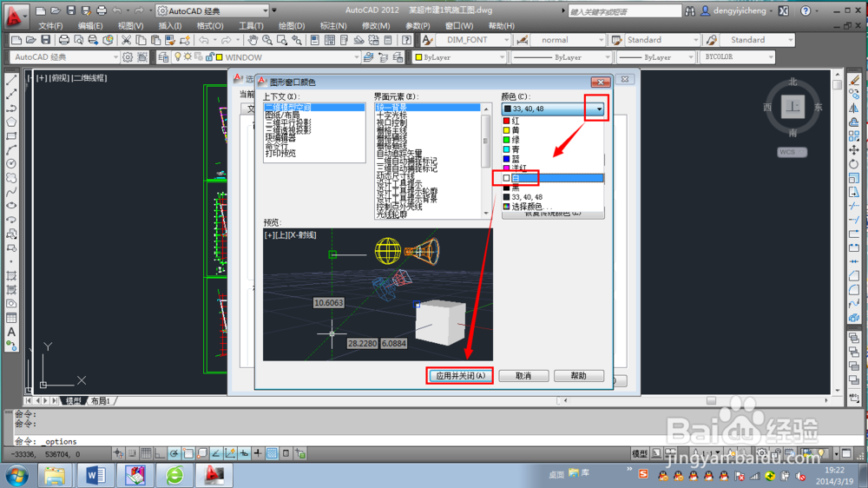Open the Help question mark icon
The height and width of the screenshot is (488, 868).
(407, 40)
